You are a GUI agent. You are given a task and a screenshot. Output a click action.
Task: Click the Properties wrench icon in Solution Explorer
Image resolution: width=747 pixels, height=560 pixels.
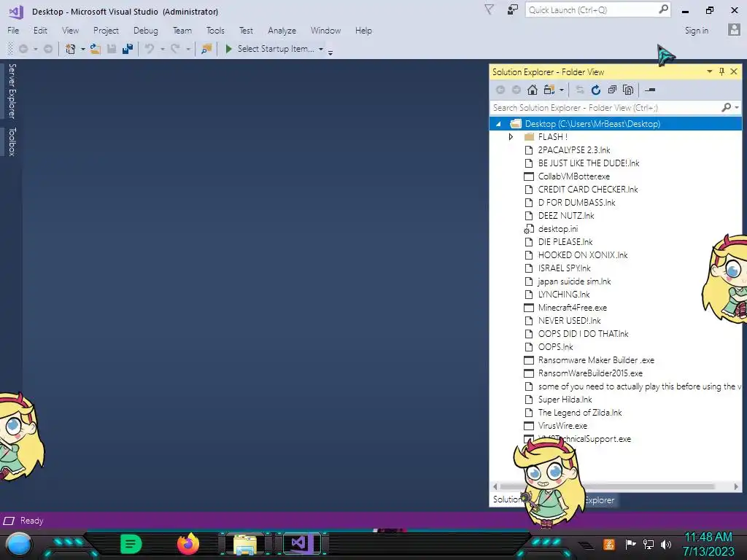tap(650, 90)
